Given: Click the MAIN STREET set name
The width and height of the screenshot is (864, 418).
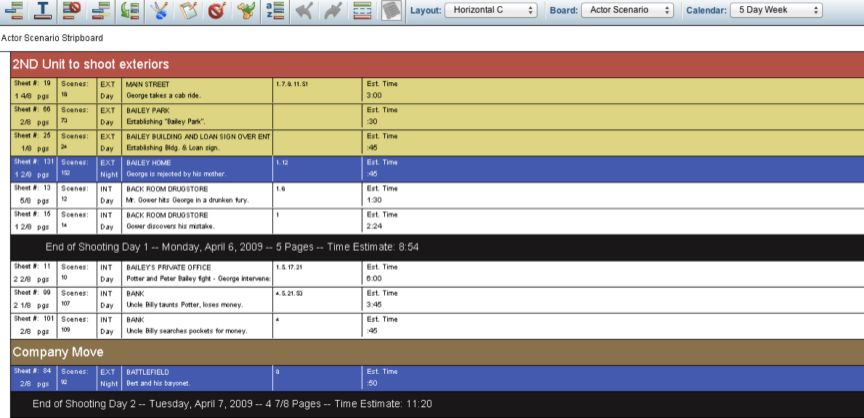Looking at the screenshot, I should (x=148, y=84).
